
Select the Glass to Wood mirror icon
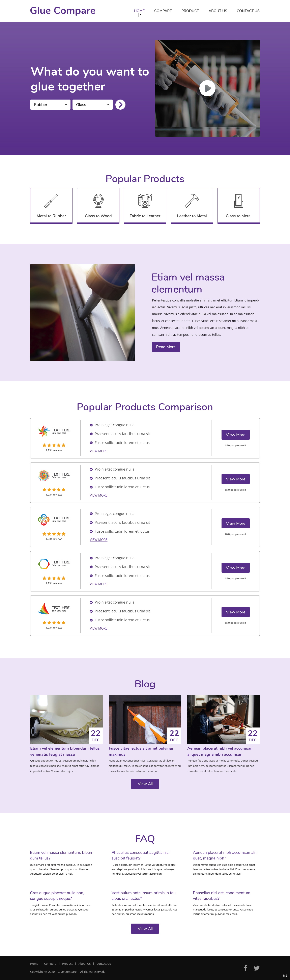pos(98,201)
